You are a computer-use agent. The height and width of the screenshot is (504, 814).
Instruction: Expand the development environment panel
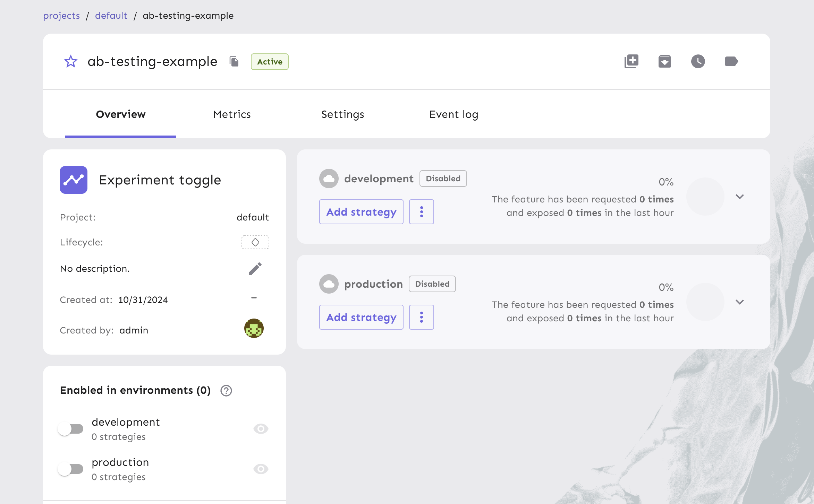[x=740, y=197]
